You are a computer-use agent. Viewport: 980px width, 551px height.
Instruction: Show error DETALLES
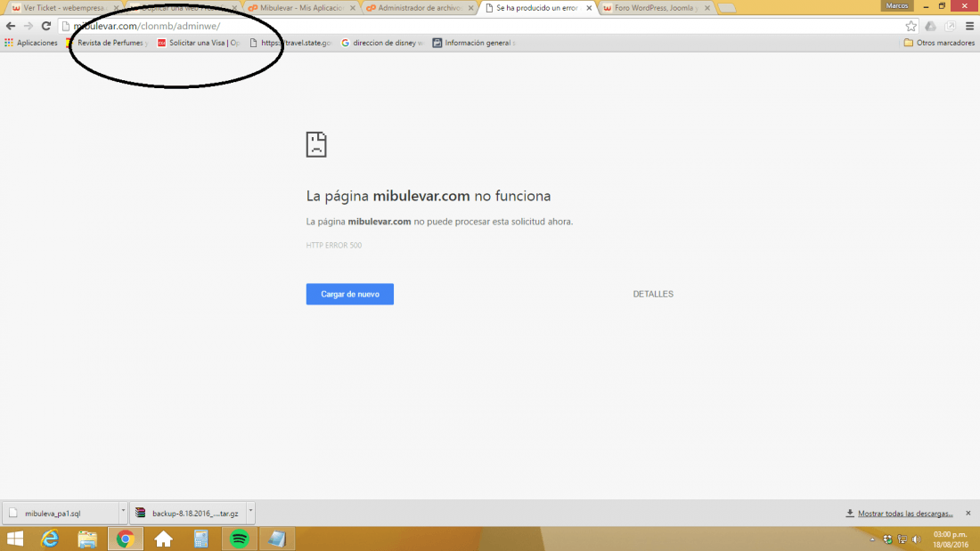[653, 295]
